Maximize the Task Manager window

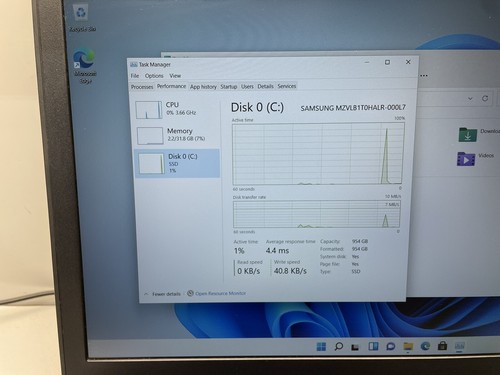pos(387,62)
